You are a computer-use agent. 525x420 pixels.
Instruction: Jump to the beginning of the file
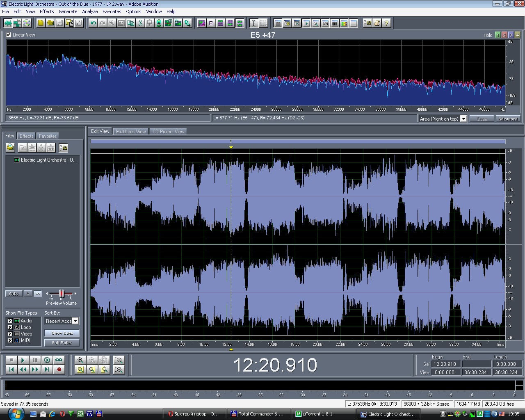click(x=11, y=370)
